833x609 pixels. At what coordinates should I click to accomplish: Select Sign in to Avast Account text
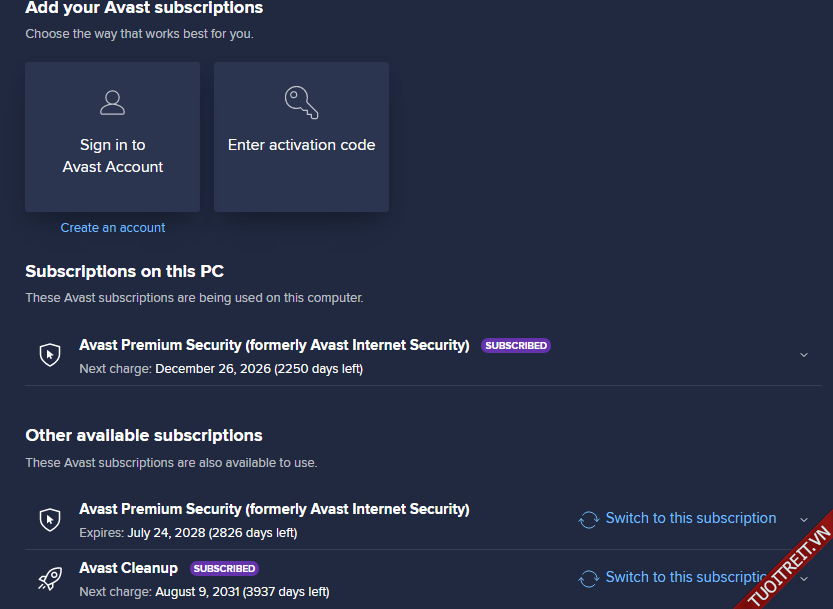[112, 156]
